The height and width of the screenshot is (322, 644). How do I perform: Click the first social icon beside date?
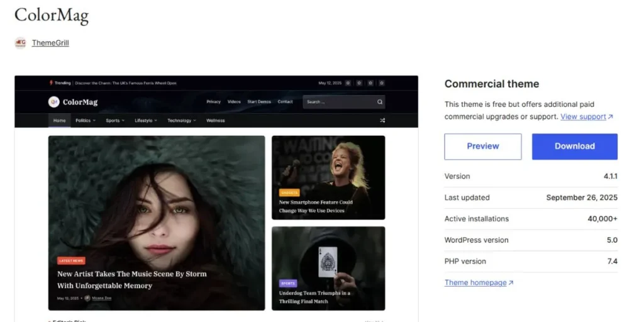pos(348,83)
